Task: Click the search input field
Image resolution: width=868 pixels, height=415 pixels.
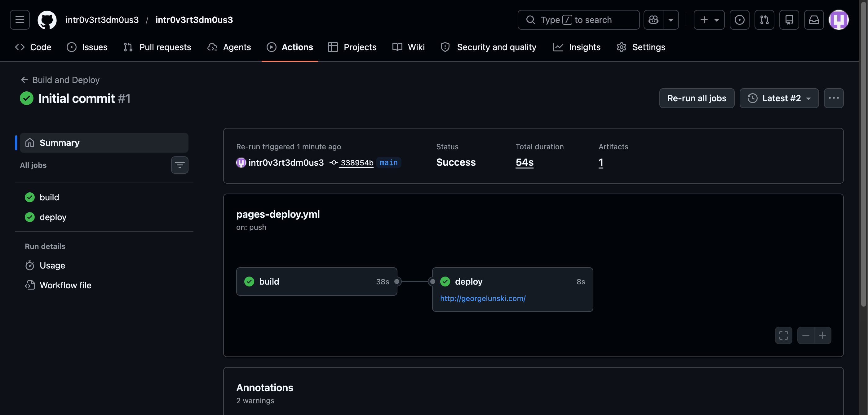Action: tap(578, 20)
